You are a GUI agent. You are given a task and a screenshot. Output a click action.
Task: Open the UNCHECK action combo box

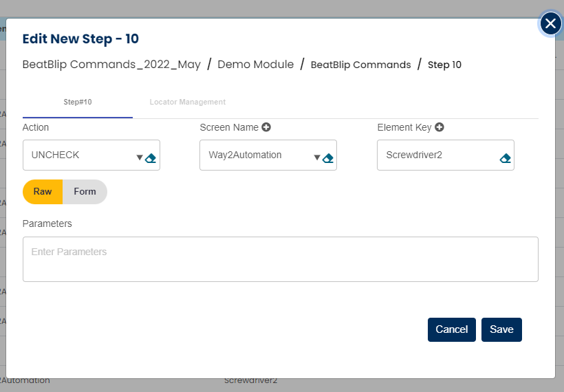(x=79, y=155)
